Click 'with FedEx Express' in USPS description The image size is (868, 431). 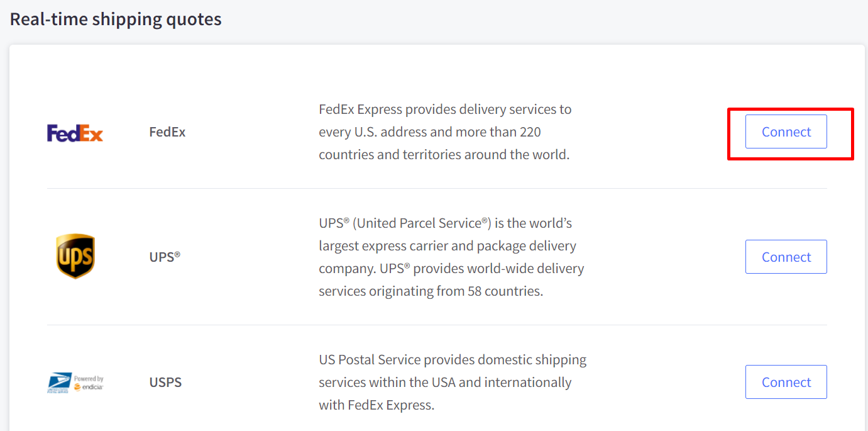point(376,405)
